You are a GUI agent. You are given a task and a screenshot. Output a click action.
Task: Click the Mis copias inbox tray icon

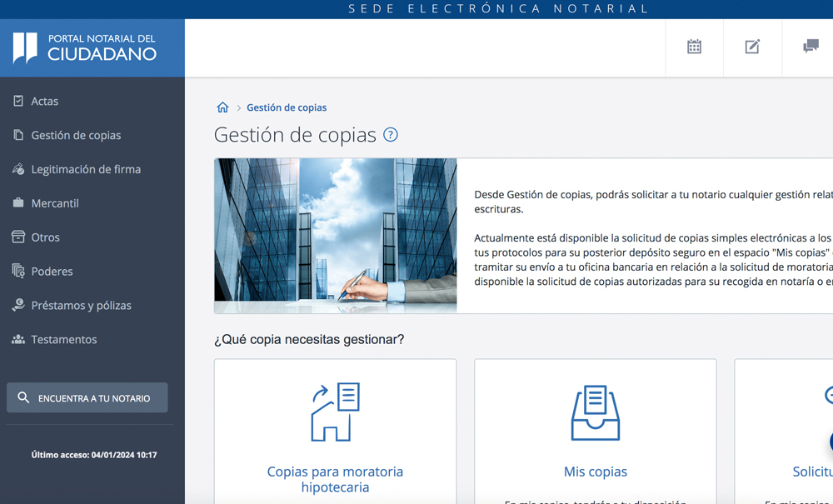(595, 412)
